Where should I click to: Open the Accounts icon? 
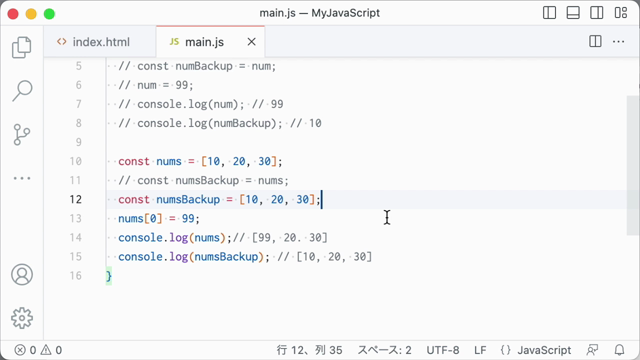22,274
